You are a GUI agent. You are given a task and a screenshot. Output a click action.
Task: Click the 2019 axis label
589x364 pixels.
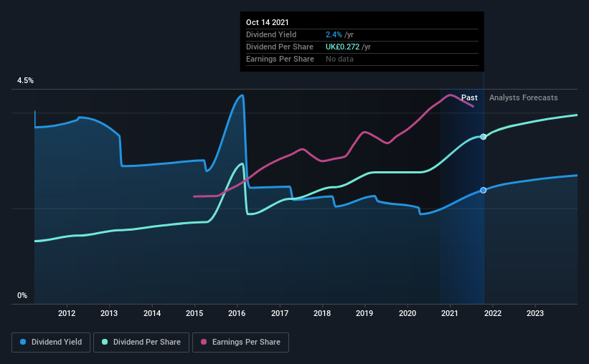point(364,313)
